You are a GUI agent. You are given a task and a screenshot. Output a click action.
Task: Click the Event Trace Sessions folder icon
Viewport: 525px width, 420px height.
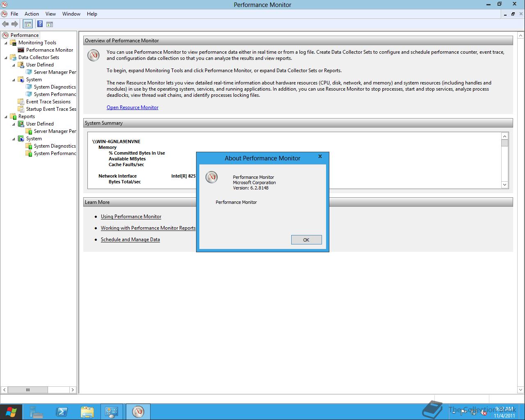point(21,102)
